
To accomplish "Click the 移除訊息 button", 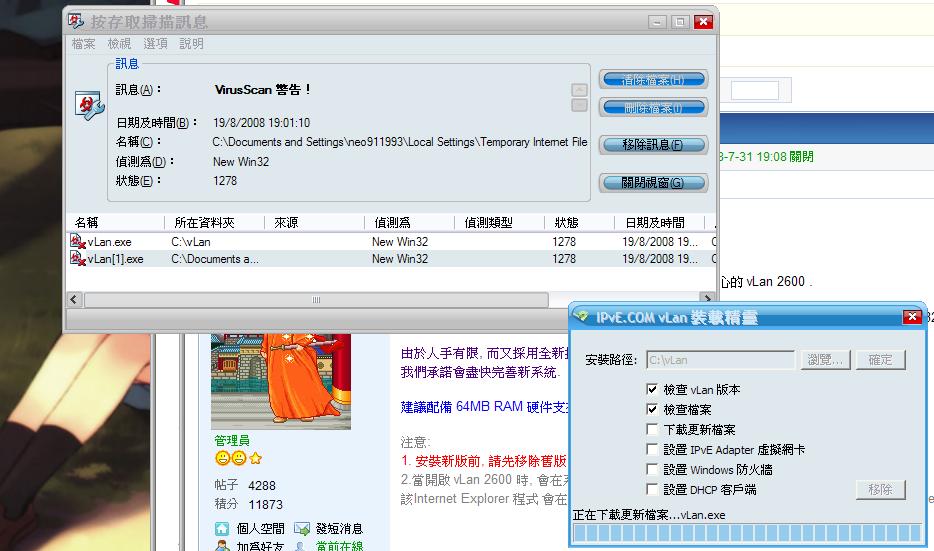I will [x=653, y=145].
